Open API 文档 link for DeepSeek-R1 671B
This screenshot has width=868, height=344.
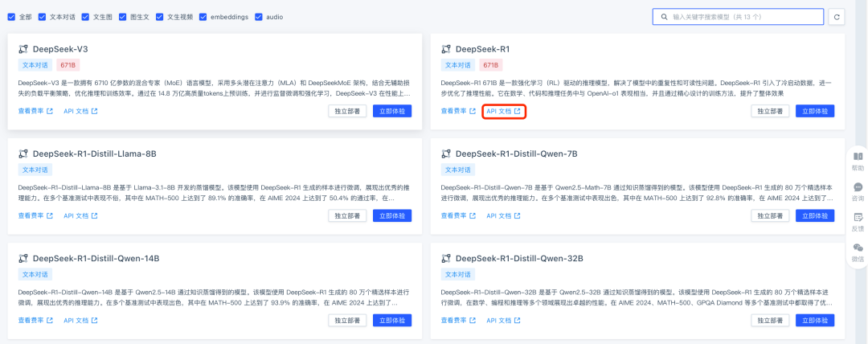[503, 112]
